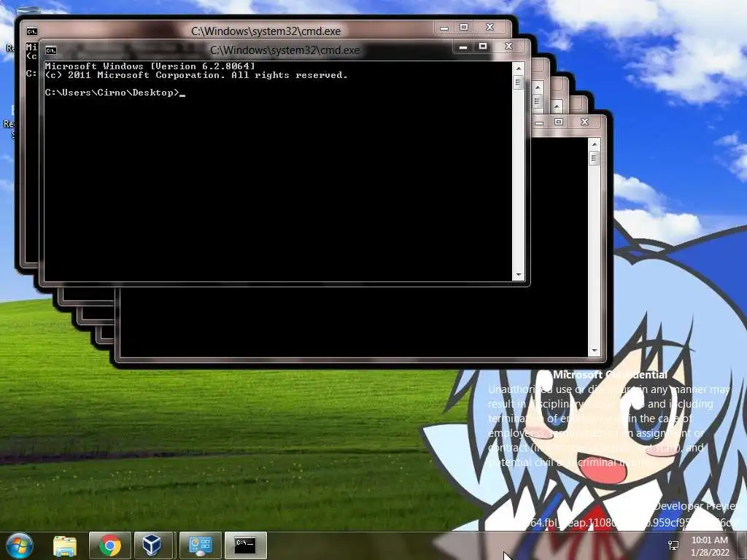
Task: Maximize the front cmd.exe window
Action: coord(483,46)
